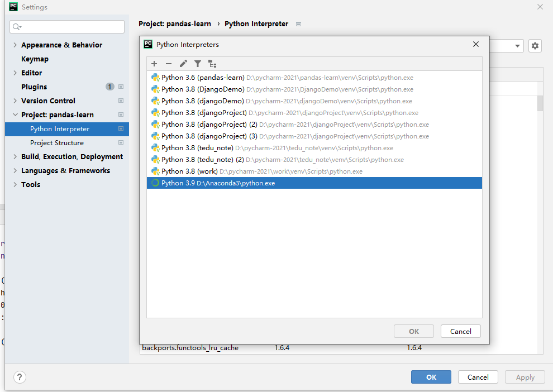Click package list scrollbar thumb
This screenshot has width=553, height=392.
[540, 103]
